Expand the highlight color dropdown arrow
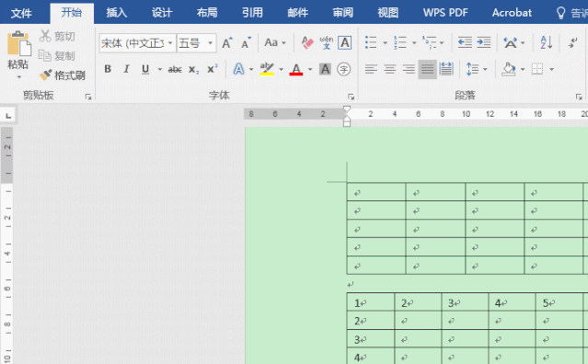This screenshot has height=364, width=588. (281, 69)
